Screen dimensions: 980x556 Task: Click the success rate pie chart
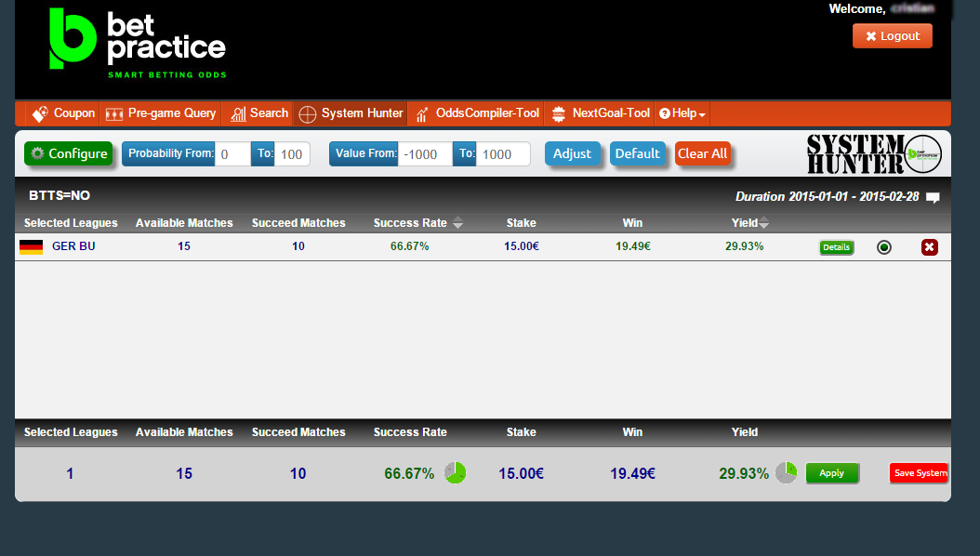[455, 473]
